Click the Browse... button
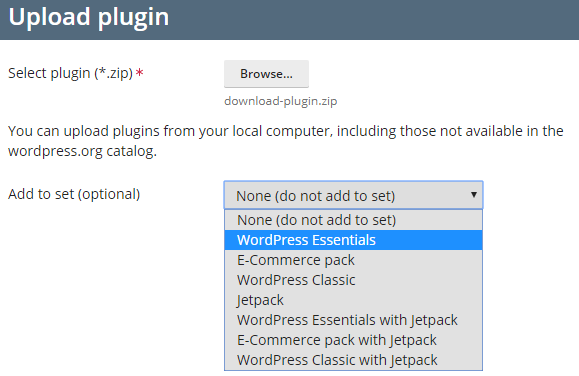The image size is (579, 376). click(266, 74)
